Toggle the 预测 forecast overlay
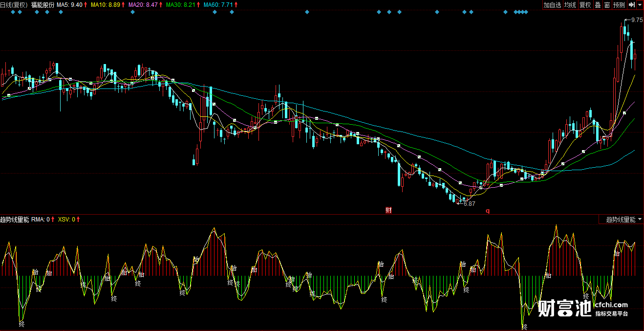The image size is (644, 331). [x=619, y=5]
